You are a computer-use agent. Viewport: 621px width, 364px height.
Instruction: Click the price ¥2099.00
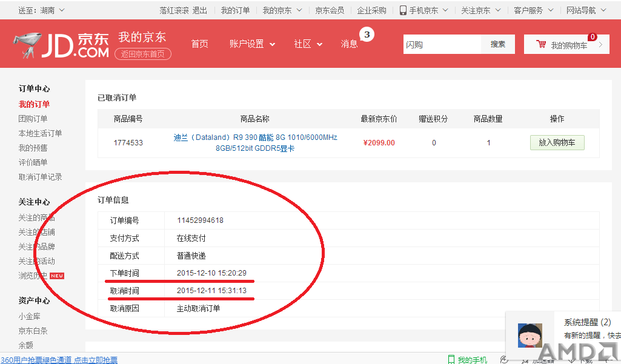coord(379,142)
